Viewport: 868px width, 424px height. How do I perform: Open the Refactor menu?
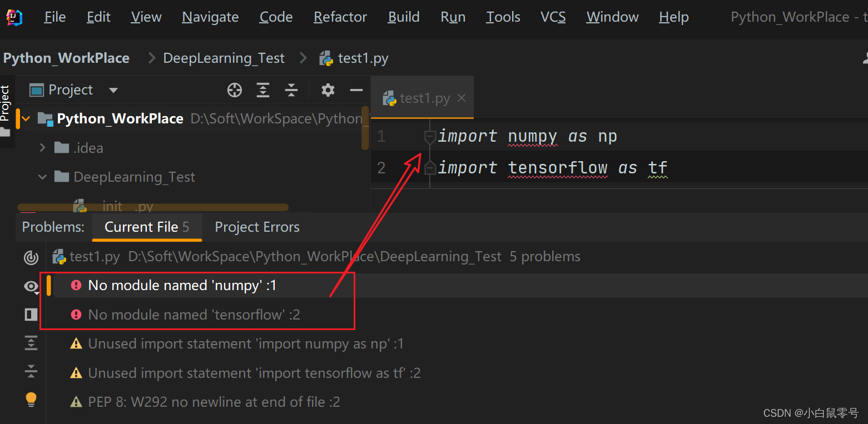340,17
